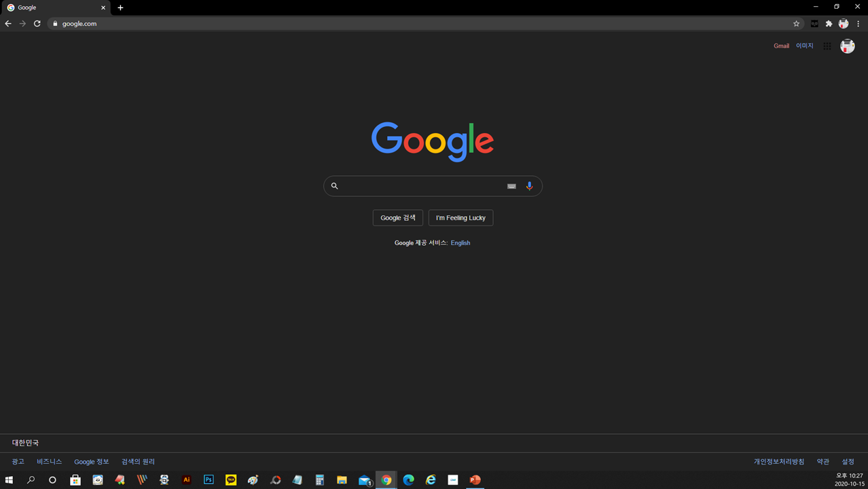
Task: Open File Explorer from taskbar
Action: 342,480
